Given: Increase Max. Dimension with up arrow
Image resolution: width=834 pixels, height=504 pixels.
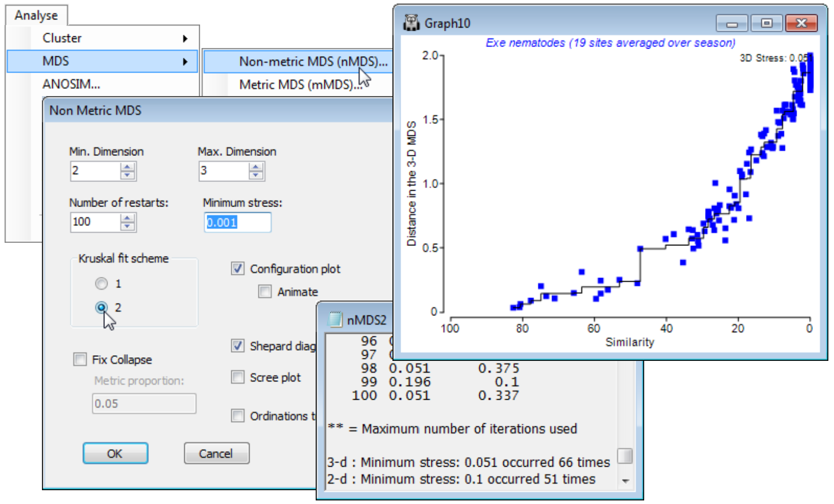Looking at the screenshot, I should tap(256, 167).
